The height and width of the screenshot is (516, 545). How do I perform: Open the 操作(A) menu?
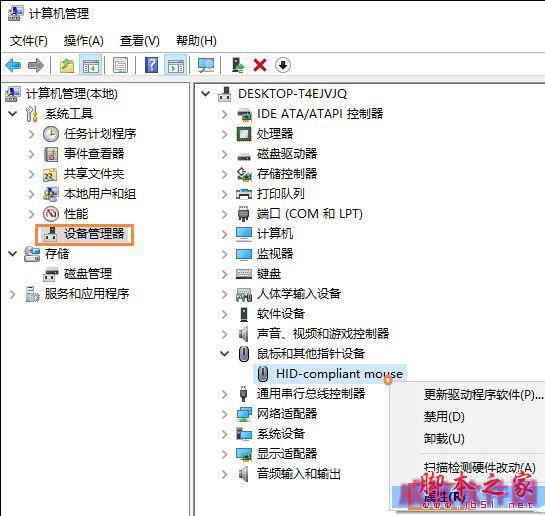coord(84,41)
